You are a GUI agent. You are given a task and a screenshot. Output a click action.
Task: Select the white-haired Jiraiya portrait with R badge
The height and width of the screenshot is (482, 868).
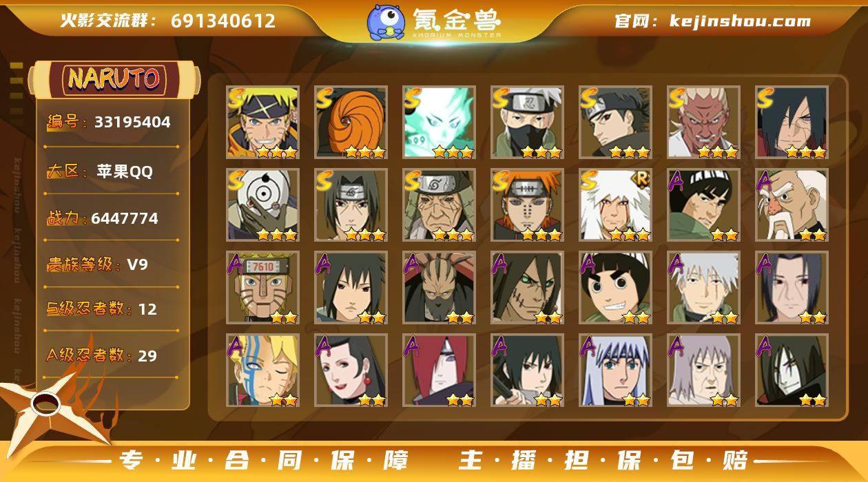point(615,205)
